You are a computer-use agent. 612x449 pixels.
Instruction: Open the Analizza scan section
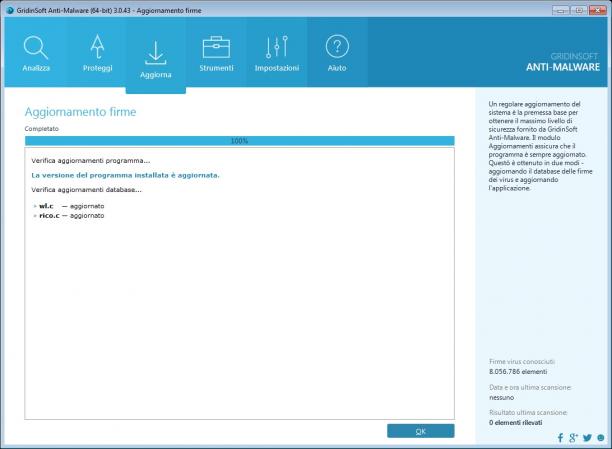point(36,53)
